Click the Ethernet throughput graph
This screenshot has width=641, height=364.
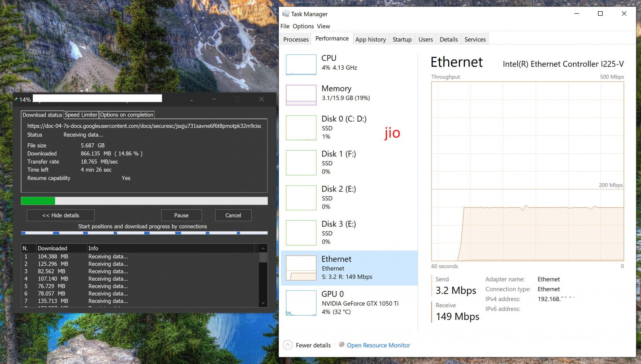(x=527, y=171)
